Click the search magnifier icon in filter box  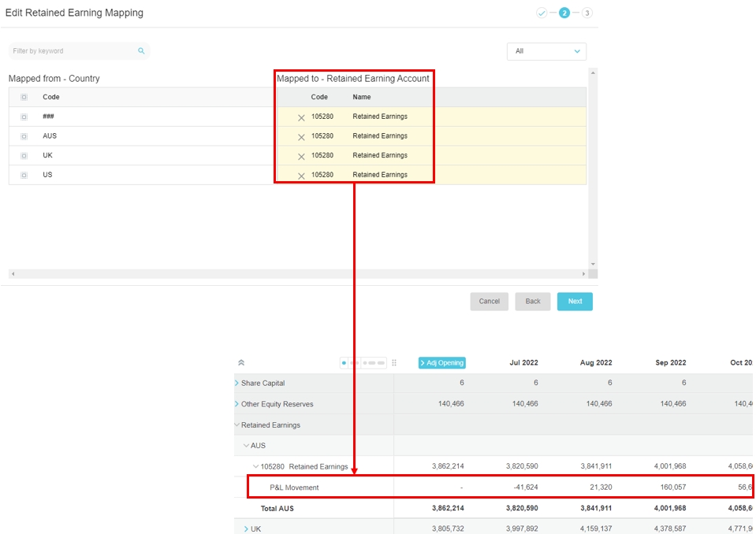pos(141,51)
